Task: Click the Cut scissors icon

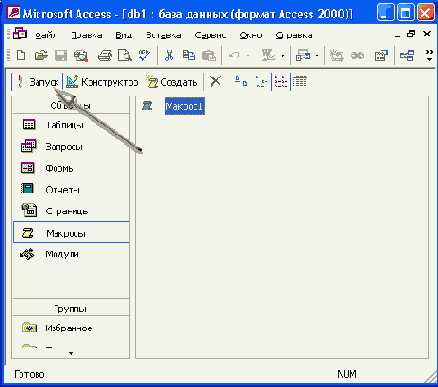Action: click(x=169, y=55)
